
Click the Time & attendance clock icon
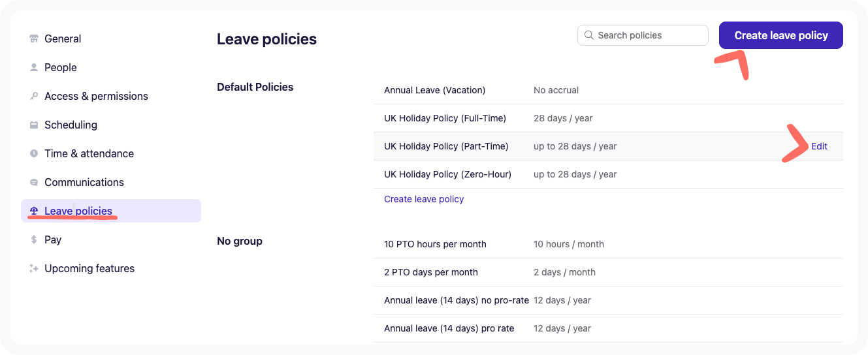click(x=34, y=153)
